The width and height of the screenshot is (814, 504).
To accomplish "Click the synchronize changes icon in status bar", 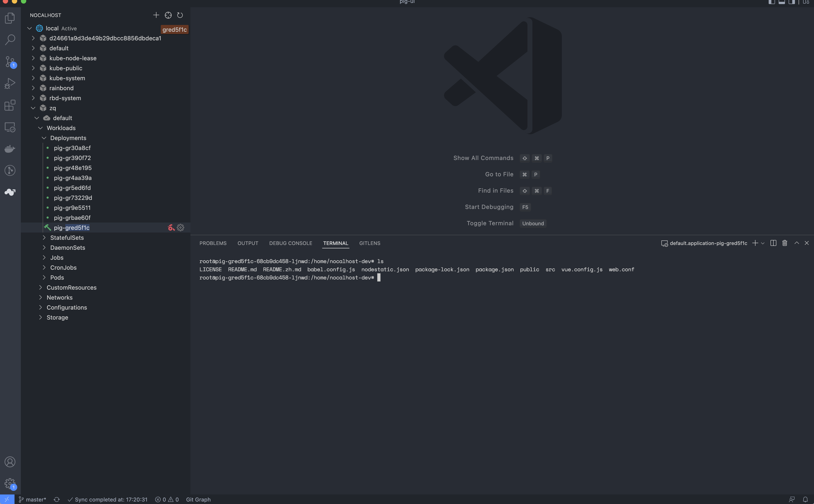I will (57, 499).
